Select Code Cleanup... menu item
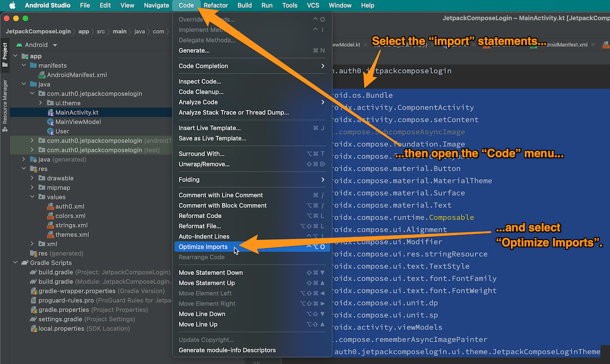Viewport: 610px width, 364px height. coord(252,92)
